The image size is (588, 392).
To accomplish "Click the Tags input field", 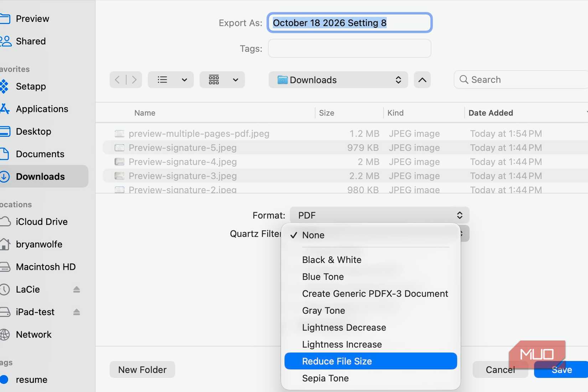I will coord(350,48).
